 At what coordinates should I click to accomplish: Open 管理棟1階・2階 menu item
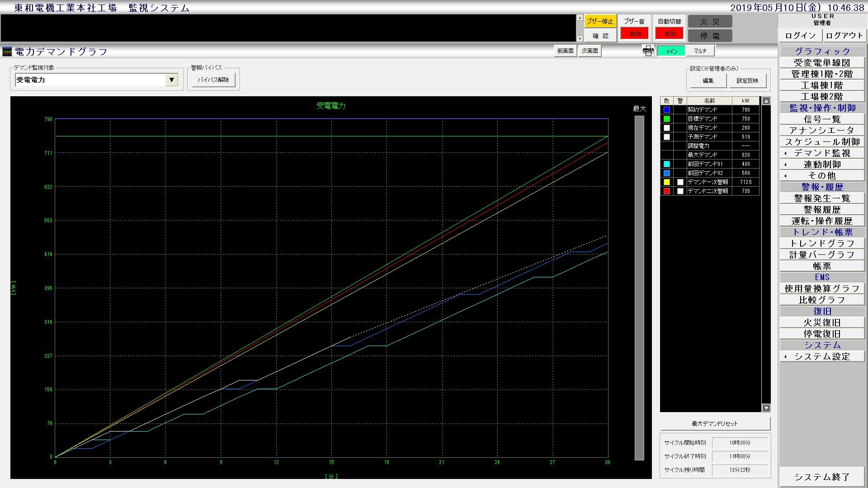[x=822, y=74]
